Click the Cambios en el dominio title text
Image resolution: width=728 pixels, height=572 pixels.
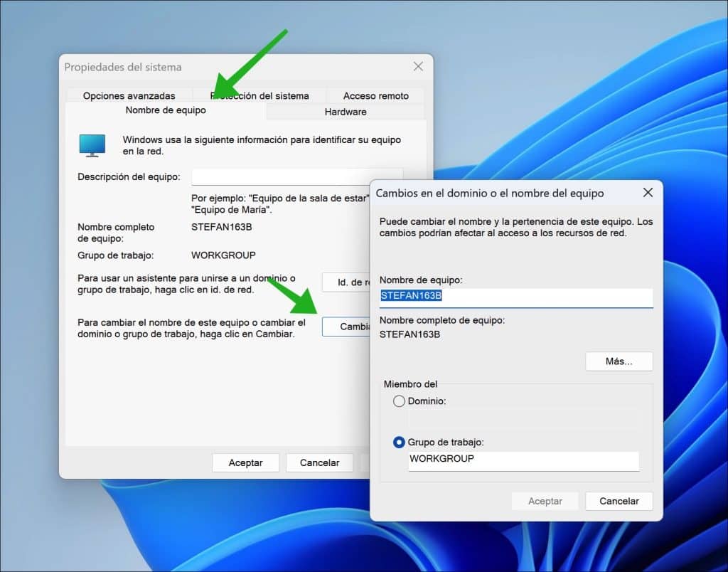pyautogui.click(x=490, y=194)
